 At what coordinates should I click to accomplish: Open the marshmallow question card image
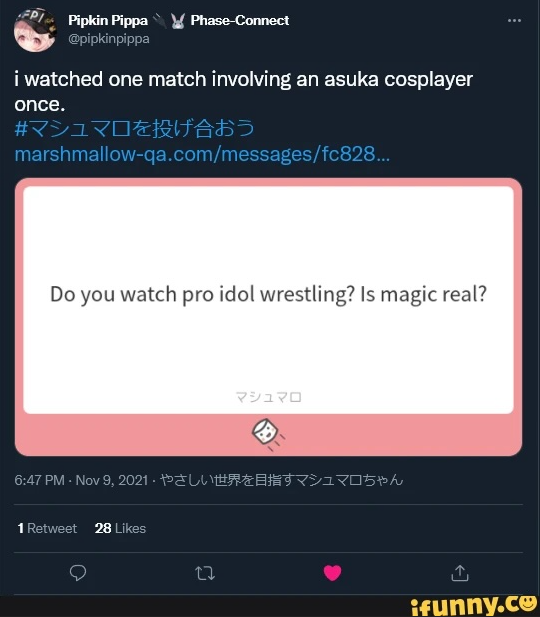pos(268,317)
